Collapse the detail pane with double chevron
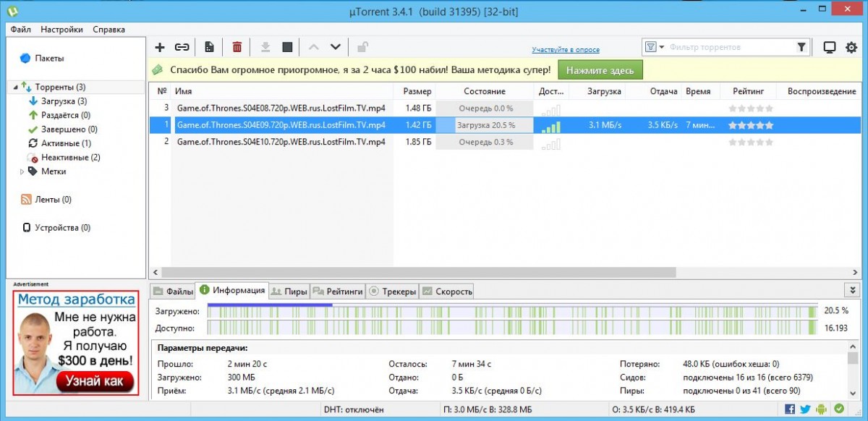Image resolution: width=868 pixels, height=421 pixels. click(851, 290)
